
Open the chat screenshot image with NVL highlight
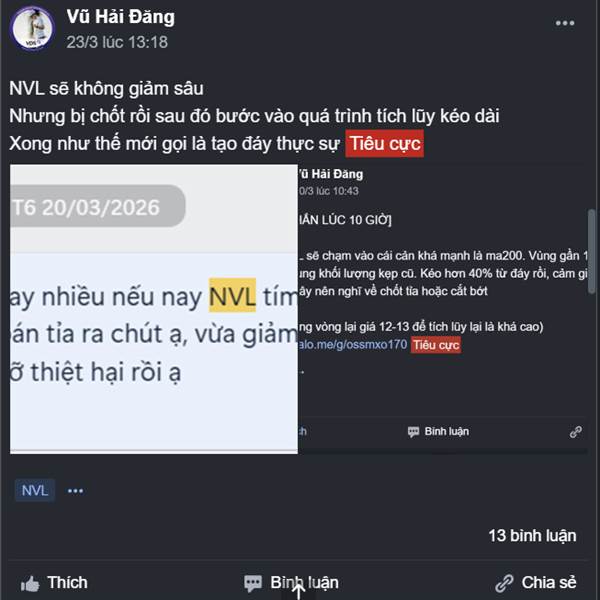coord(154,309)
